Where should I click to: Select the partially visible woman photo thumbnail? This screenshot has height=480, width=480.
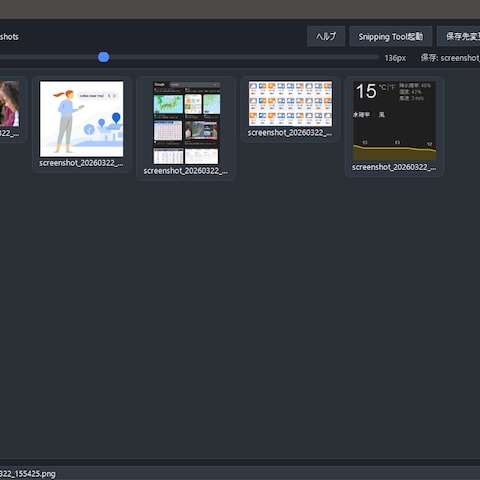coord(9,104)
